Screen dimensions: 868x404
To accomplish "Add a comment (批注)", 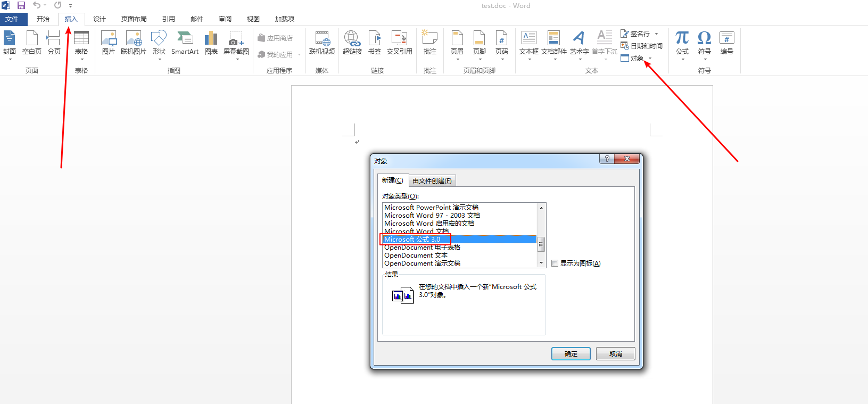I will click(x=430, y=43).
